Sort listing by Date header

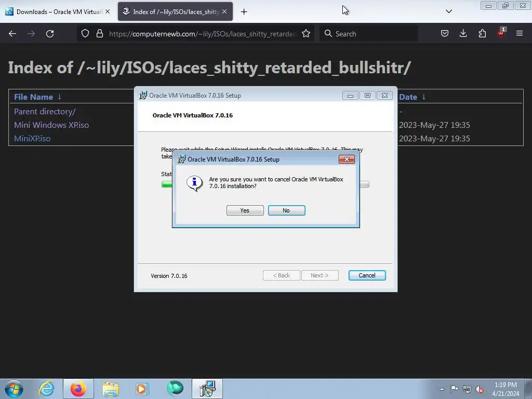(x=408, y=97)
